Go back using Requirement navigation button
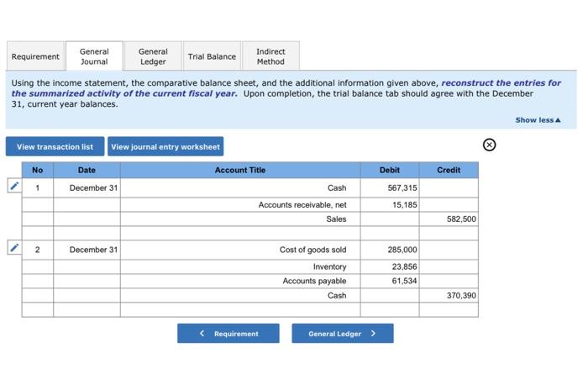 click(228, 334)
